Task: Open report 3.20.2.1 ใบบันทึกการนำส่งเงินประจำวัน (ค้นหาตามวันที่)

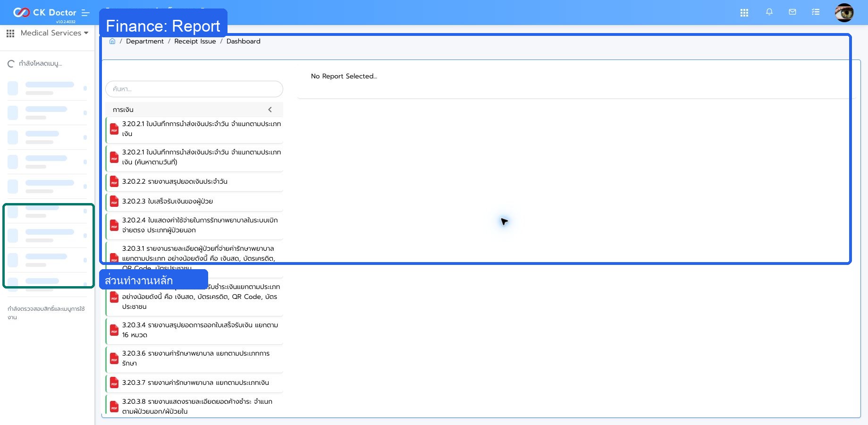Action: click(x=194, y=157)
